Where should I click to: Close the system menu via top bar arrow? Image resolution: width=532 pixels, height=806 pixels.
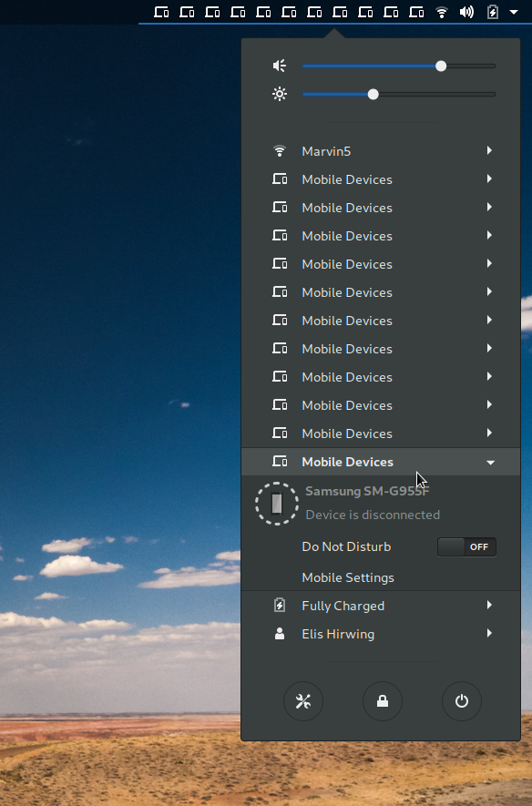(x=514, y=12)
